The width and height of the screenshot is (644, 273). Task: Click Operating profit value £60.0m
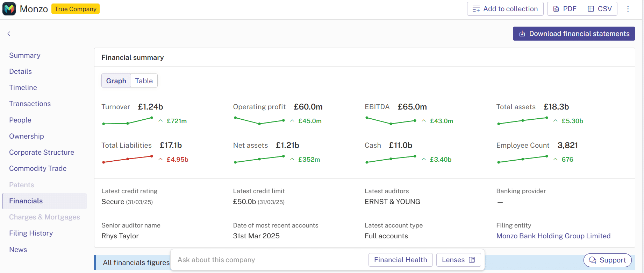tap(308, 107)
